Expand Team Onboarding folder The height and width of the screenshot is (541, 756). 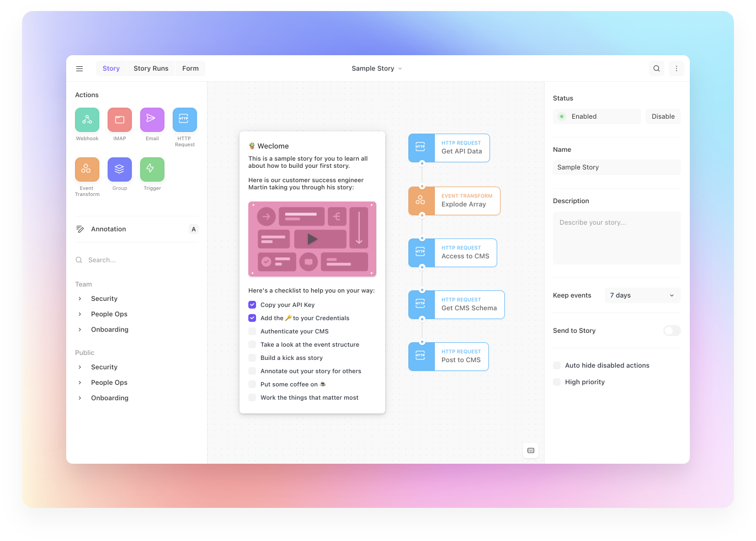coord(80,330)
